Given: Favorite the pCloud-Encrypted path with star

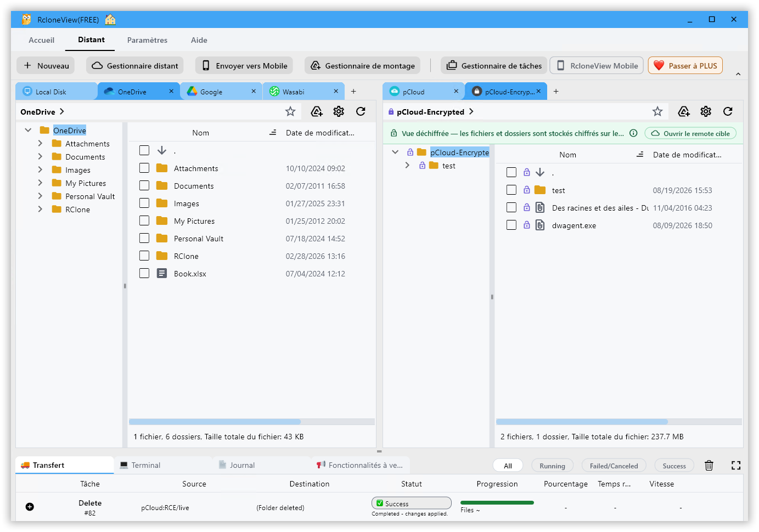Looking at the screenshot, I should tap(657, 112).
